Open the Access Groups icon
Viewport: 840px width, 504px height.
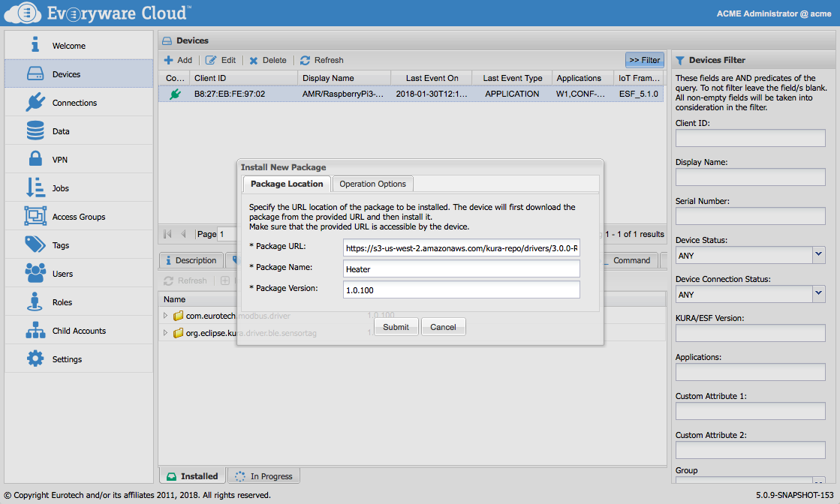(x=35, y=216)
